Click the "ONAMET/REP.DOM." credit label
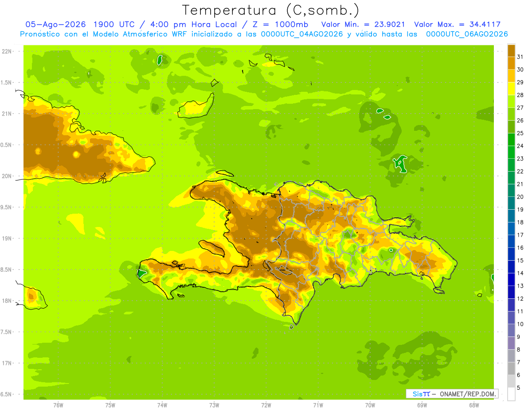This screenshot has width=532, height=411. click(x=468, y=394)
